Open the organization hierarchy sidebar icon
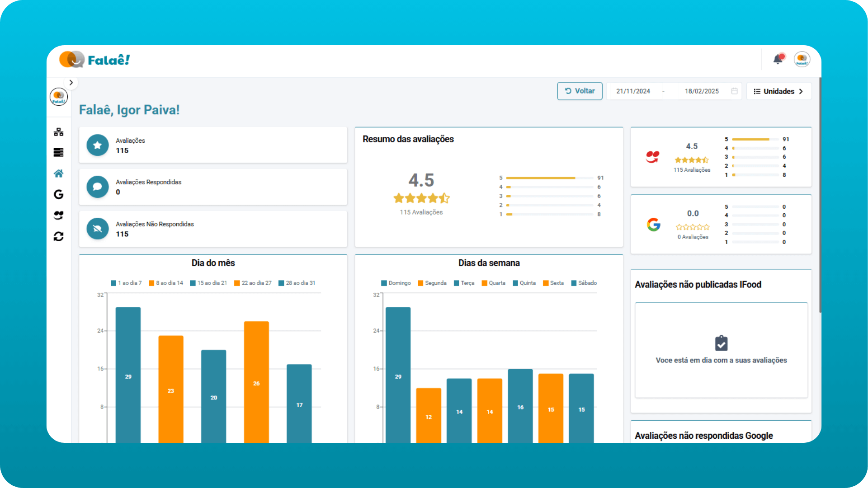This screenshot has height=488, width=868. click(58, 132)
